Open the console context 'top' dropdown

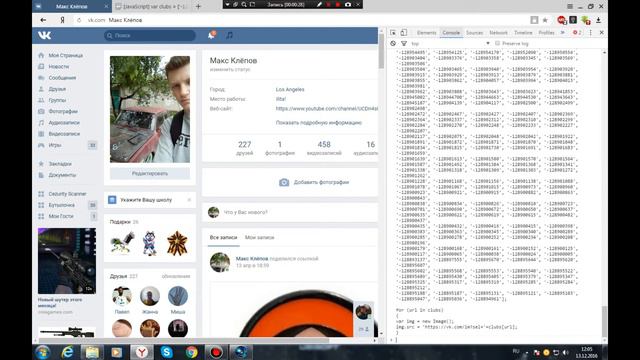pos(450,43)
